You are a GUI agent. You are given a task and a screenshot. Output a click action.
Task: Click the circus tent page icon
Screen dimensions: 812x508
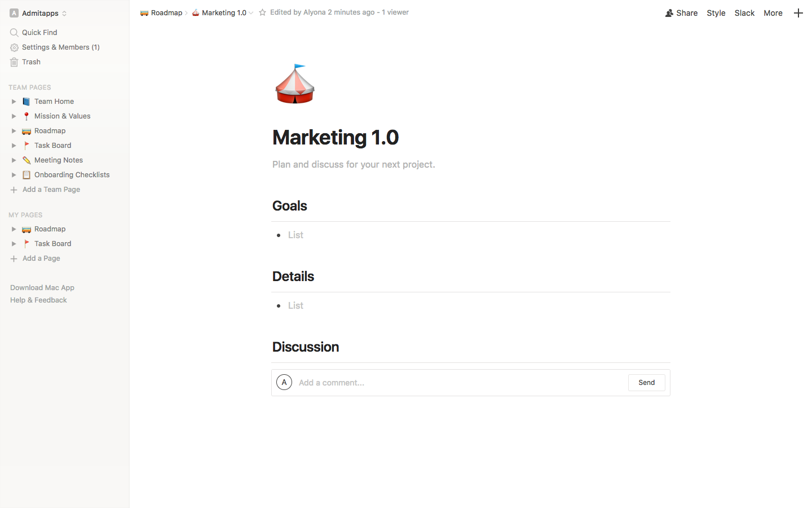point(295,84)
